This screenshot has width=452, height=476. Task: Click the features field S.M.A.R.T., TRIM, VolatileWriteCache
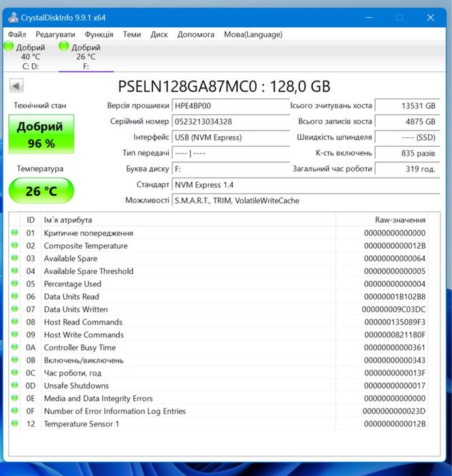(306, 201)
